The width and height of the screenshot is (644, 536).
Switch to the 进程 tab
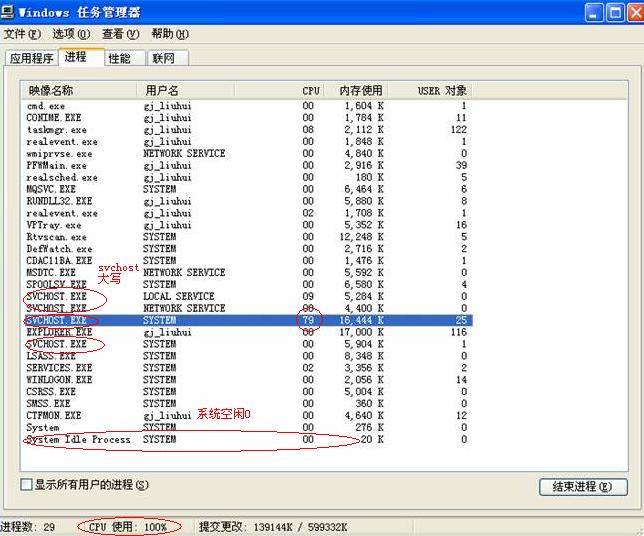[81, 57]
